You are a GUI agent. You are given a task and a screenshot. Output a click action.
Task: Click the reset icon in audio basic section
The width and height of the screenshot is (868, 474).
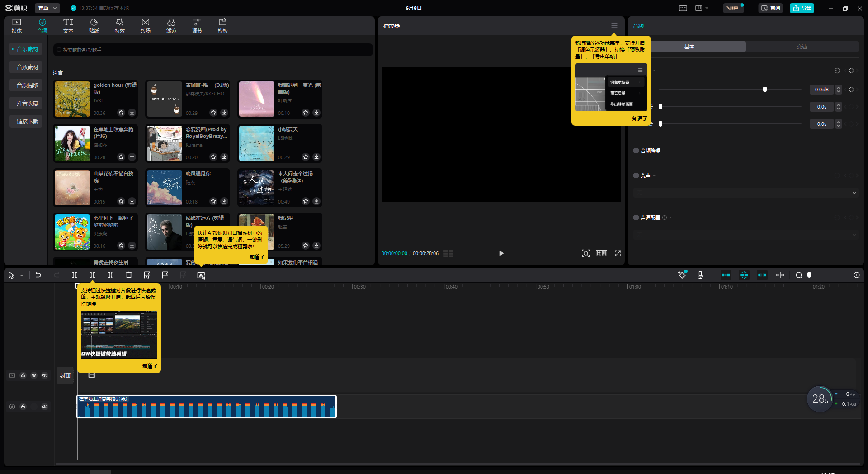tap(837, 71)
